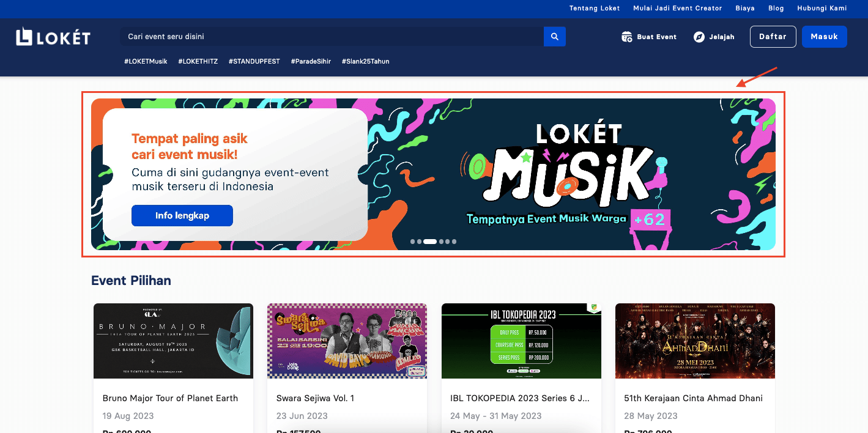Click the Daftar registration button
The image size is (868, 433).
pos(773,36)
